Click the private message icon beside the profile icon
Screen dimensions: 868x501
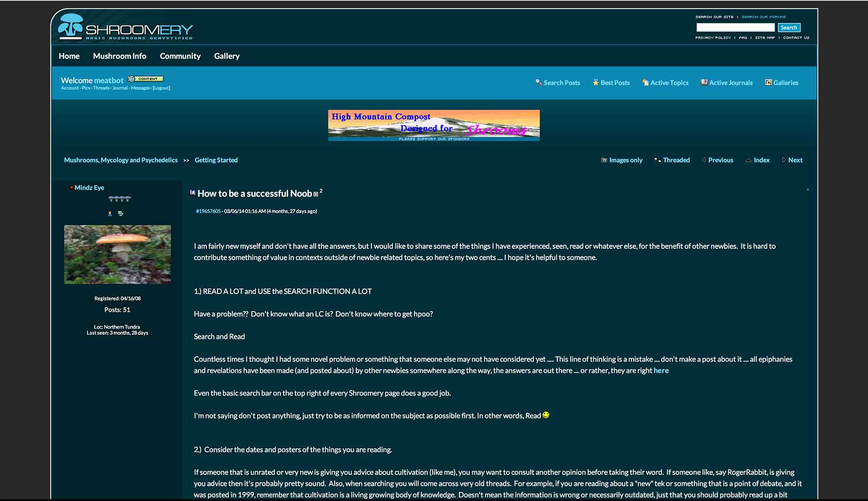[121, 213]
